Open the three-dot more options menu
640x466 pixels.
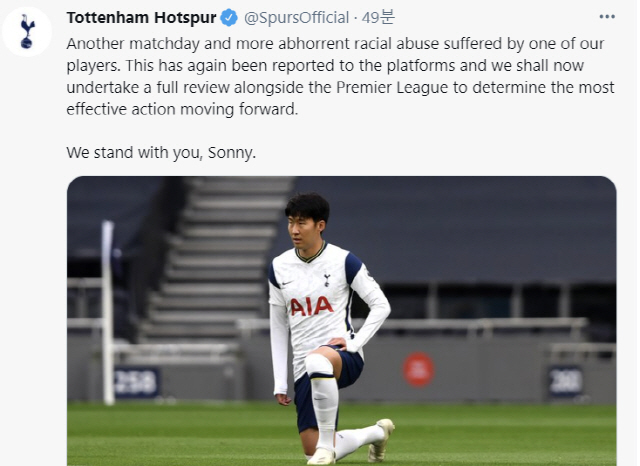tap(607, 17)
